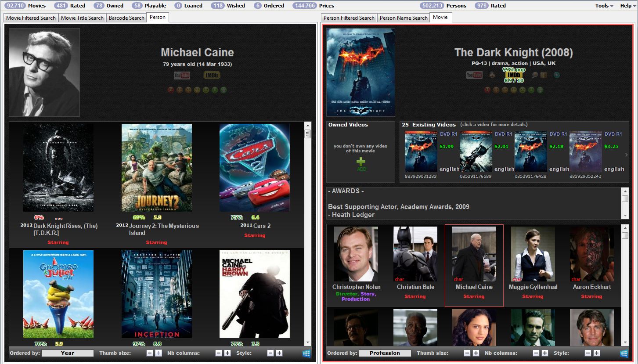Switch to Movie Title Search tab

pos(82,18)
